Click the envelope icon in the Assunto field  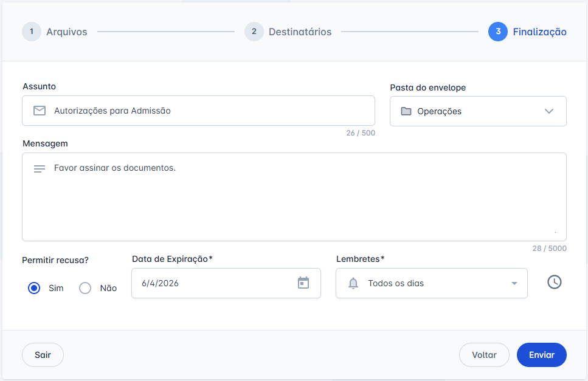pos(39,111)
